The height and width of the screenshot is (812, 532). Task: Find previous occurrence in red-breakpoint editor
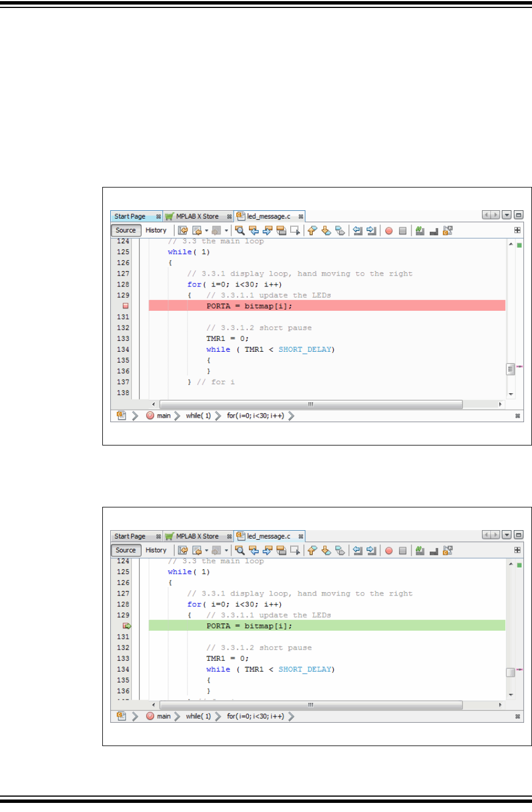click(253, 231)
